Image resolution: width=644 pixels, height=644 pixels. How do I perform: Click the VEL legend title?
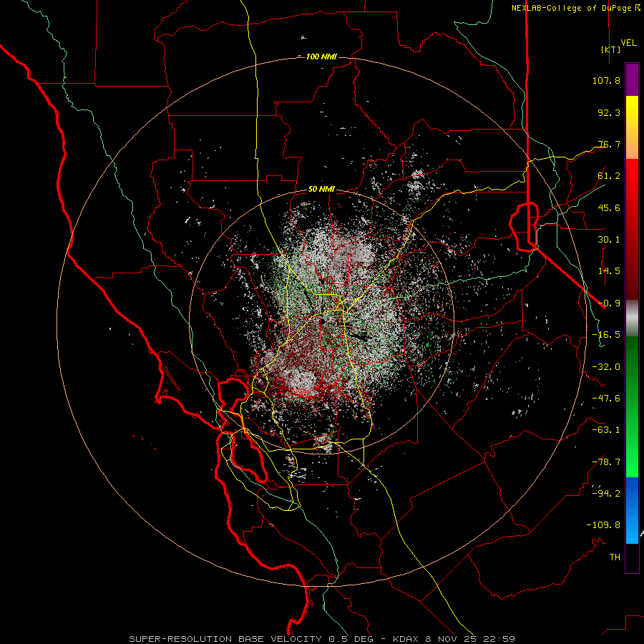[x=628, y=42]
